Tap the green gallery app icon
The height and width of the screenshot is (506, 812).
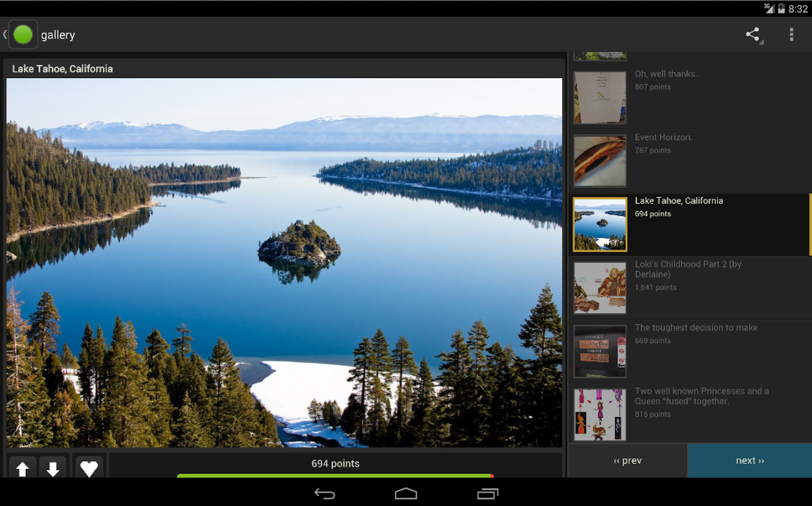[22, 34]
